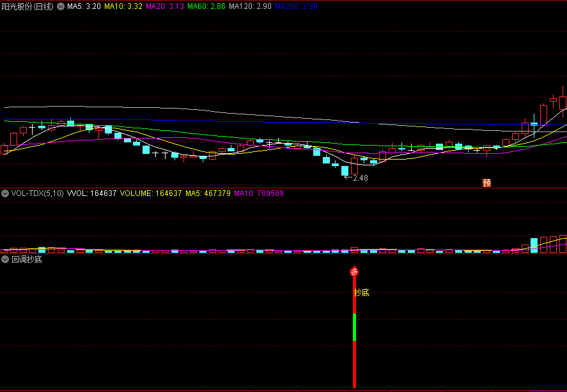567x392 pixels.
Task: Select the MA20: 3.13 label
Action: click(x=165, y=6)
